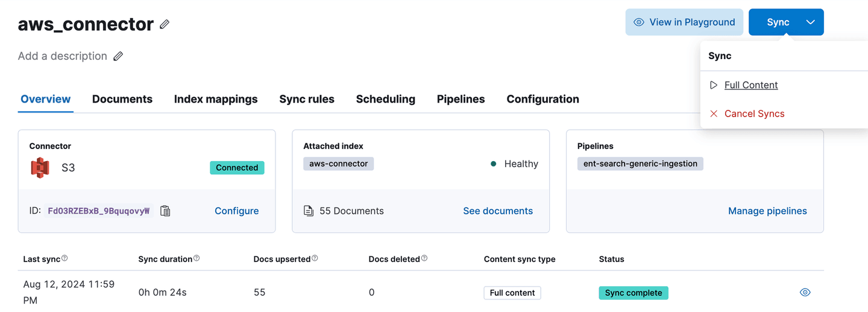Open the Manage pipelines link
Image resolution: width=868 pixels, height=312 pixels.
[767, 211]
